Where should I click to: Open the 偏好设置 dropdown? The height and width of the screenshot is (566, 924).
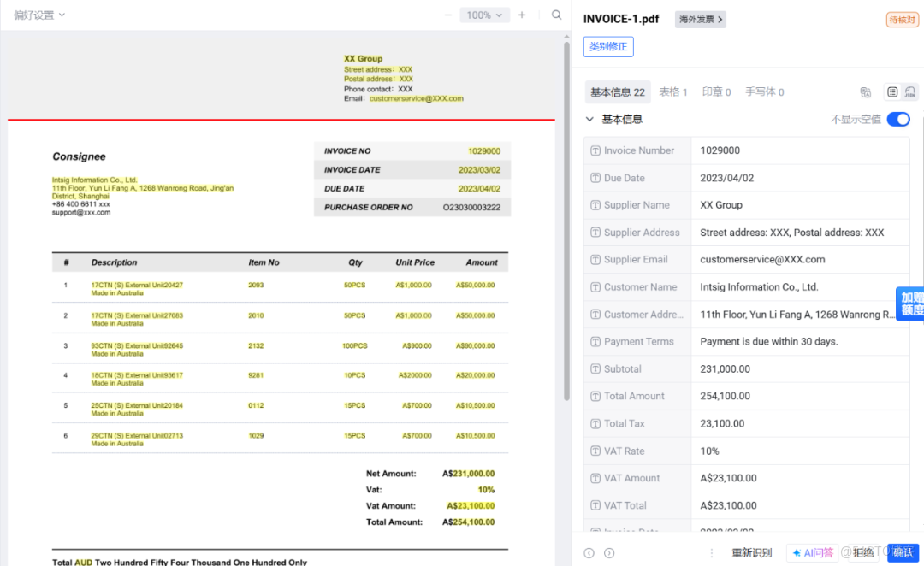click(36, 15)
